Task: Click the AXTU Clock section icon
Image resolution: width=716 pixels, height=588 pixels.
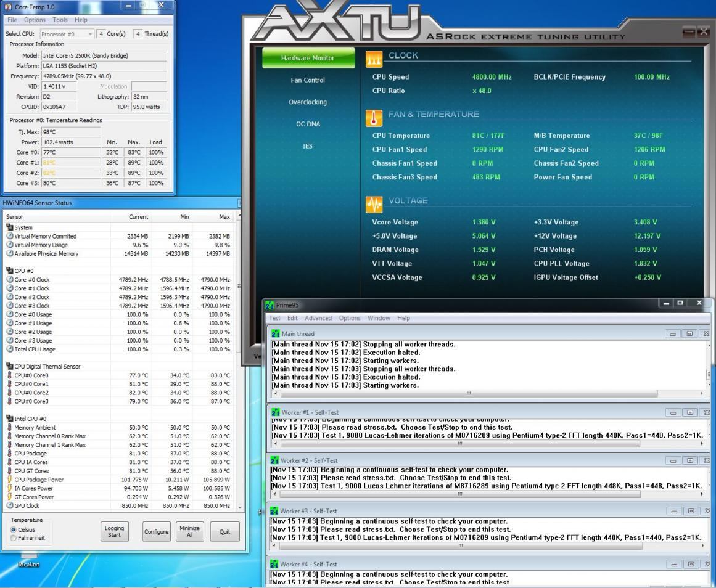Action: tap(374, 59)
